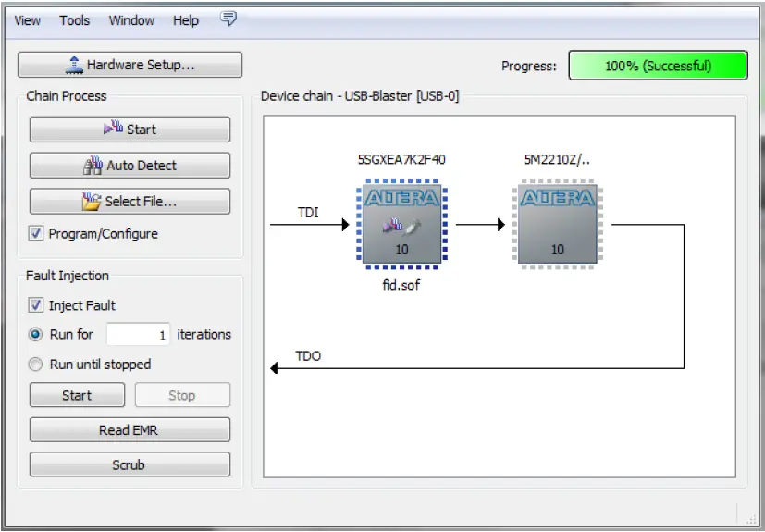Viewport: 765px width, 532px height.
Task: Open the View menu
Action: (x=28, y=20)
